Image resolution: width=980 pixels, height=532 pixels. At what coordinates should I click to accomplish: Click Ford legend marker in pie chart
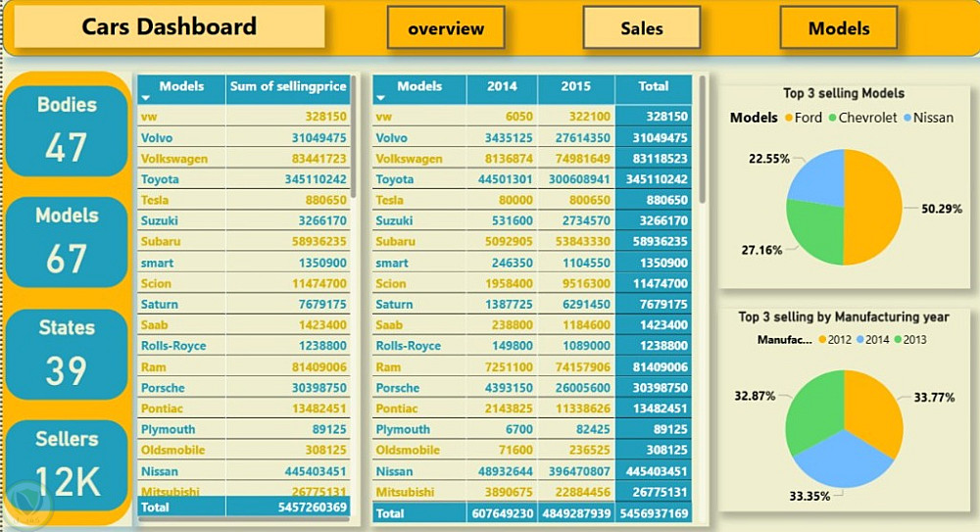pos(789,118)
